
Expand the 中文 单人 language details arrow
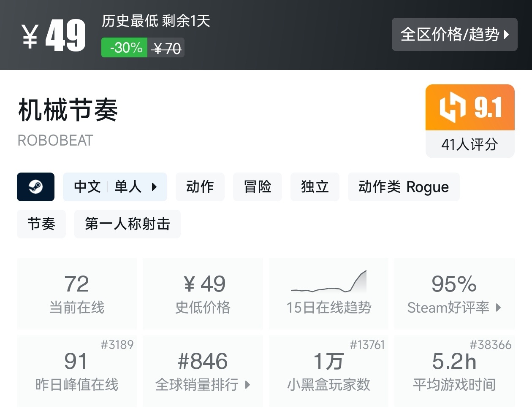point(154,186)
